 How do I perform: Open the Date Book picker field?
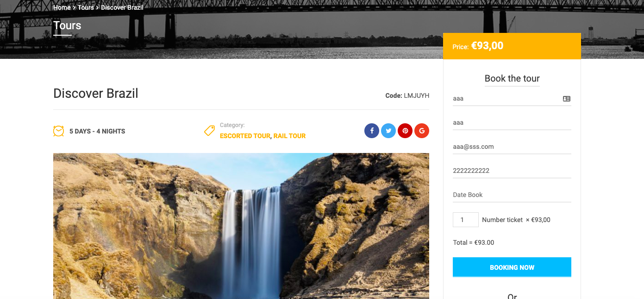pos(512,195)
